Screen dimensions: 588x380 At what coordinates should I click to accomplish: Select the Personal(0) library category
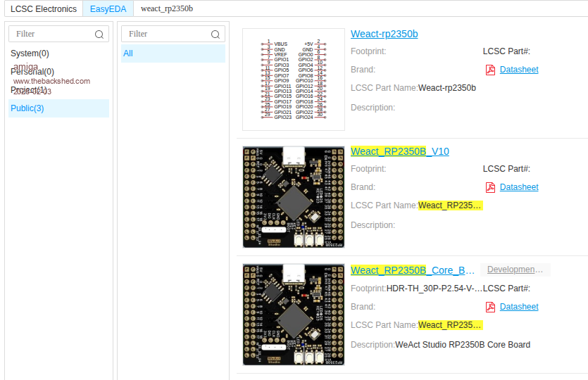pyautogui.click(x=32, y=72)
